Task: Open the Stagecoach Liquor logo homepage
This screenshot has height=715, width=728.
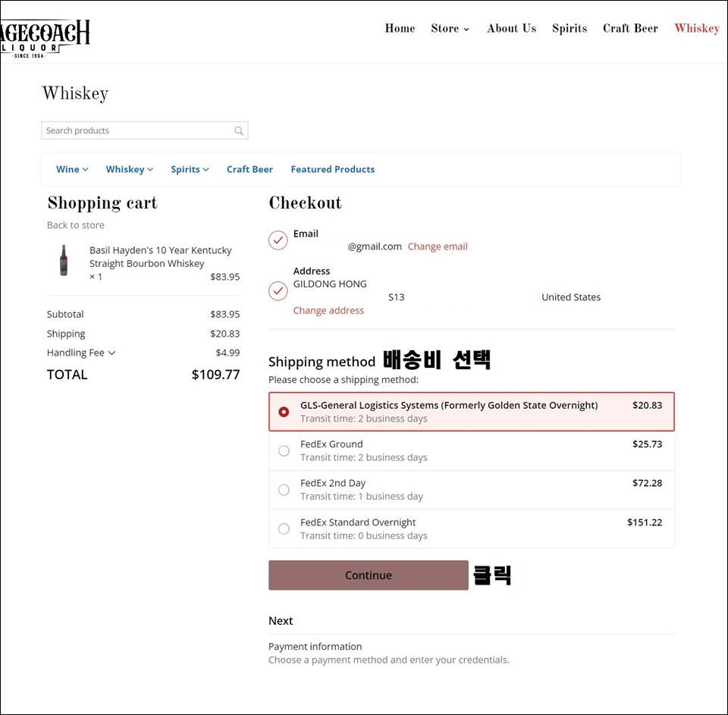Action: (45, 38)
